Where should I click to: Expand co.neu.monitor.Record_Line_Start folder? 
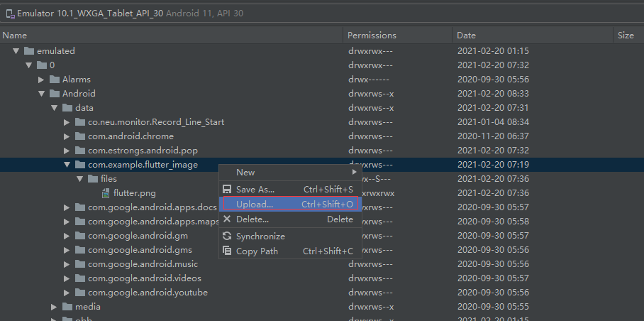(67, 122)
